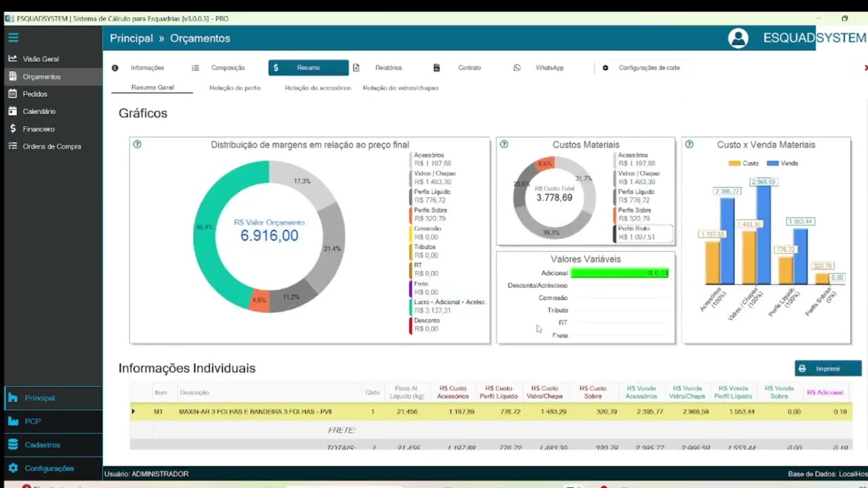The width and height of the screenshot is (868, 488).
Task: Click the user profile avatar icon
Action: click(x=738, y=38)
